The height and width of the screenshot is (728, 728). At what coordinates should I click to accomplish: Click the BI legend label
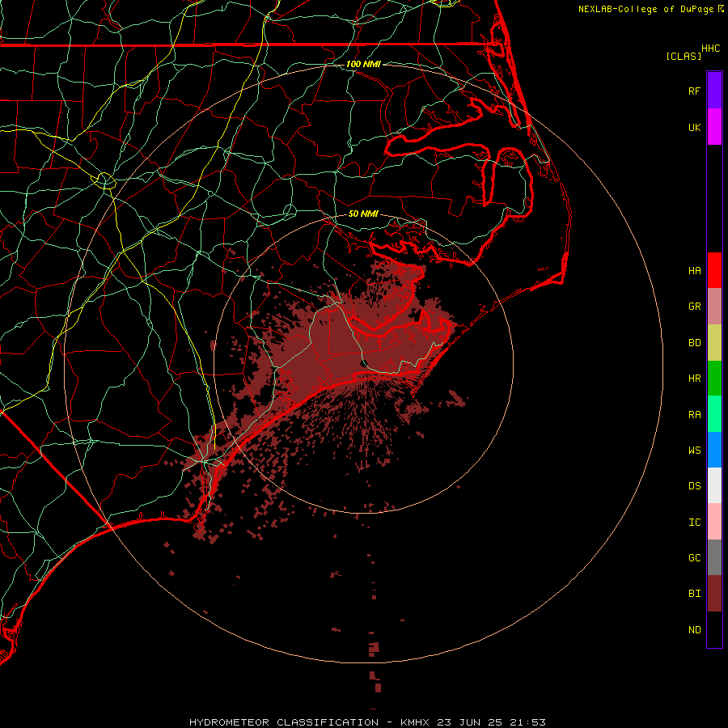[x=694, y=594]
